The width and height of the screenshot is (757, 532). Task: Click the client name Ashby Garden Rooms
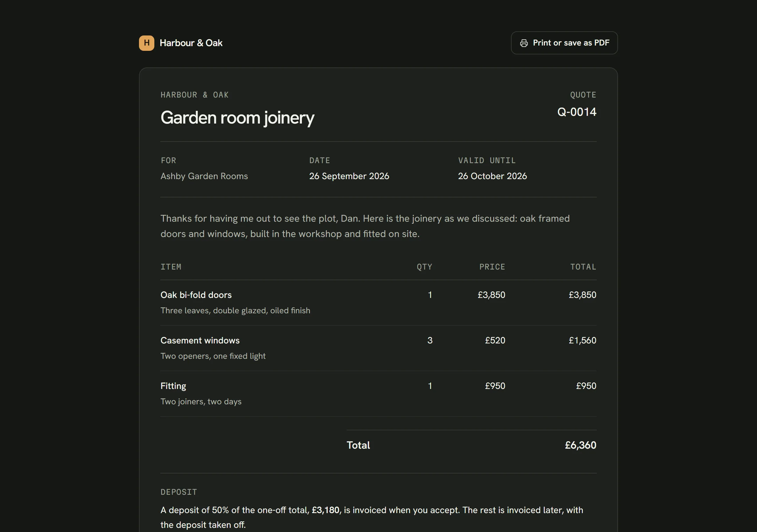(204, 176)
